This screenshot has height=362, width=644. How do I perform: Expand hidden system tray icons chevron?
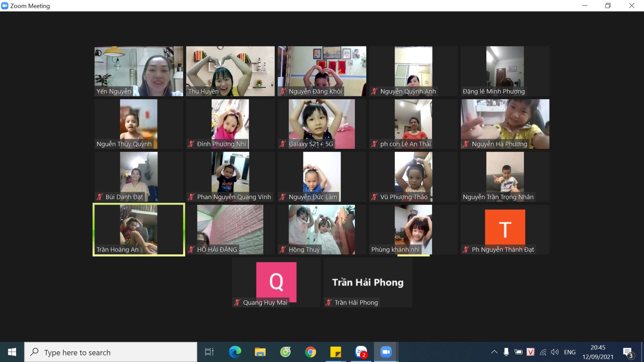pyautogui.click(x=494, y=352)
